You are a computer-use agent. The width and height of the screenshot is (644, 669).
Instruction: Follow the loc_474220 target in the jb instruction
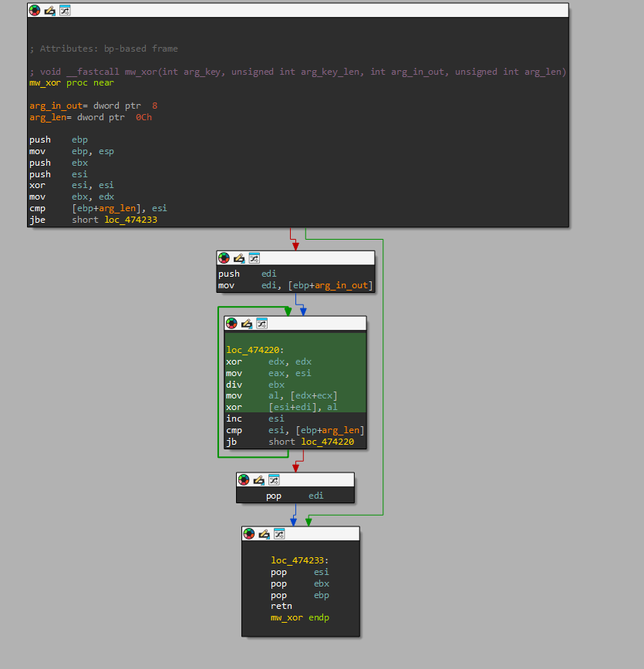[327, 442]
